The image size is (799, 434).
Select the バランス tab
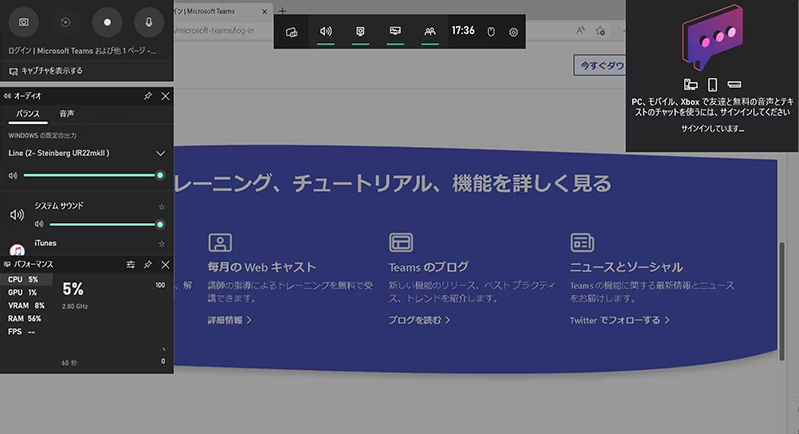pyautogui.click(x=28, y=114)
